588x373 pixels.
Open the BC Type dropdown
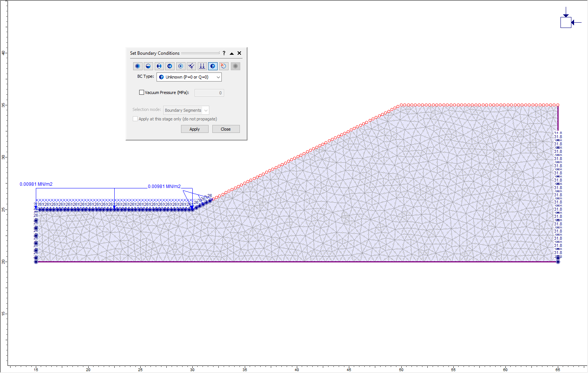click(189, 77)
